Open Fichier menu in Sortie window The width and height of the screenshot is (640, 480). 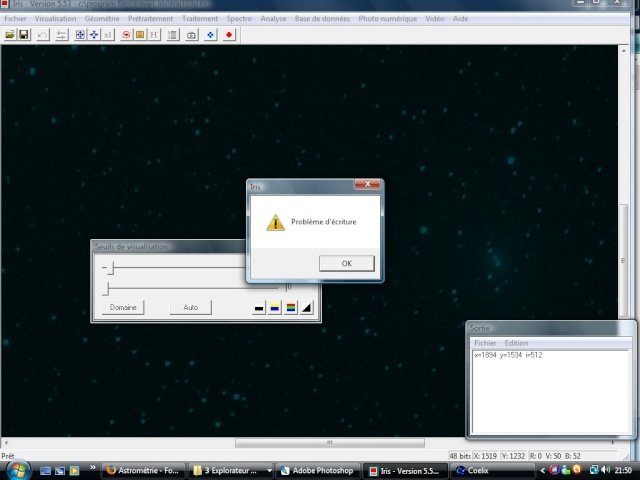point(485,343)
